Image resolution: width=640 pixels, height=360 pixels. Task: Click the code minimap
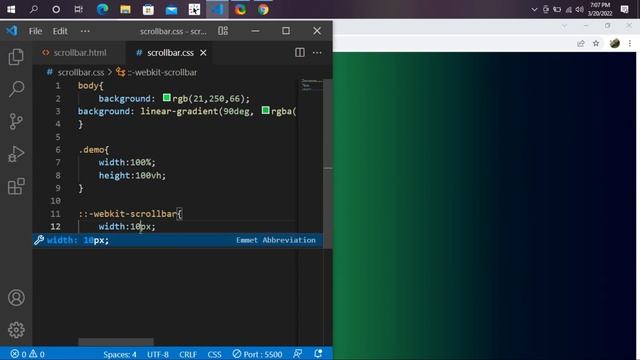coord(311,84)
